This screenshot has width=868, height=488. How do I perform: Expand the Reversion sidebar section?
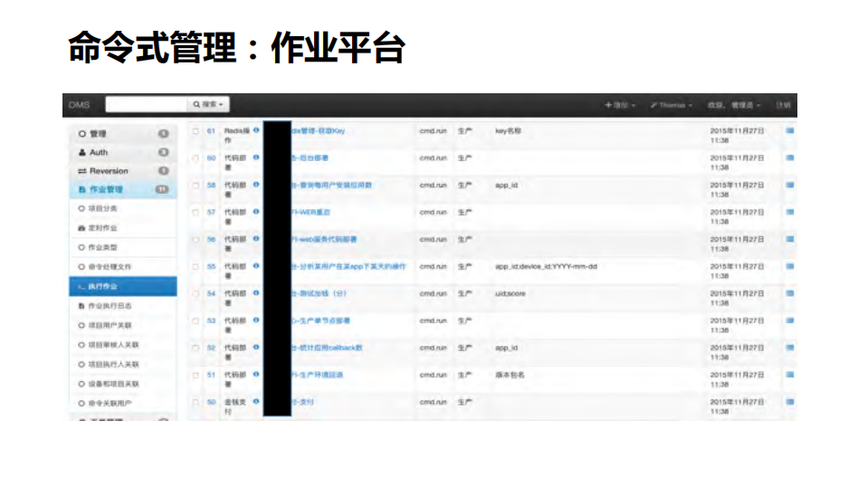tap(123, 171)
